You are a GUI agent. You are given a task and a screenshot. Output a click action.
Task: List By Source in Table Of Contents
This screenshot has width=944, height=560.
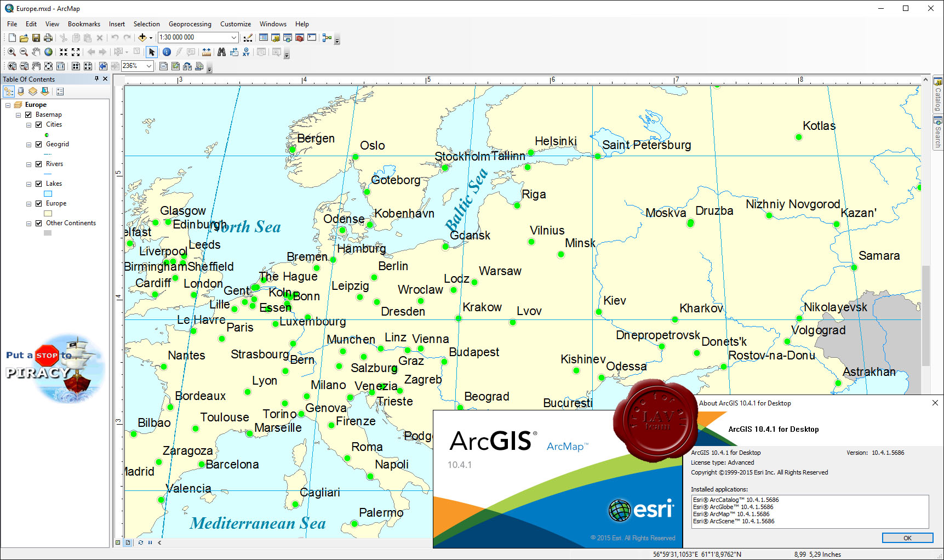pyautogui.click(x=21, y=92)
